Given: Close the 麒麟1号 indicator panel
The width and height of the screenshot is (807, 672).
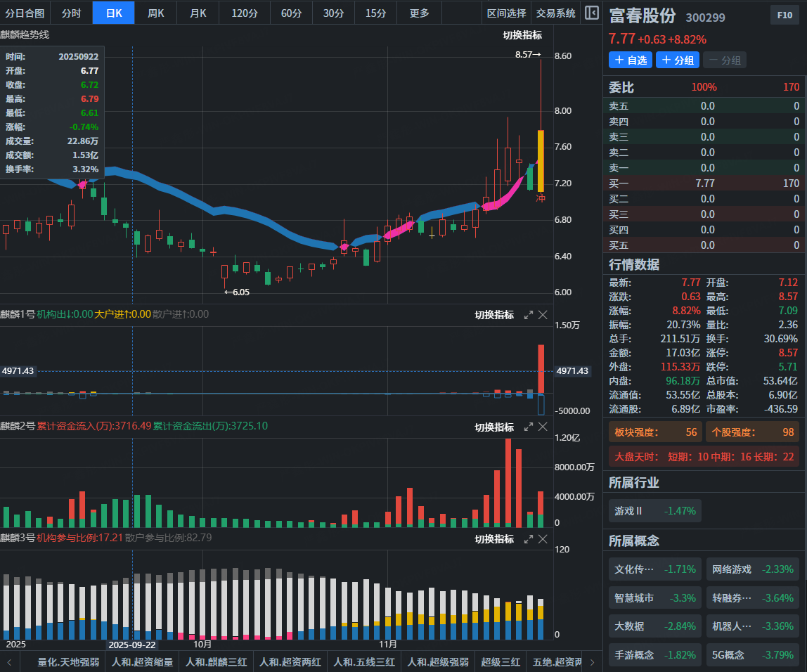Looking at the screenshot, I should point(543,315).
